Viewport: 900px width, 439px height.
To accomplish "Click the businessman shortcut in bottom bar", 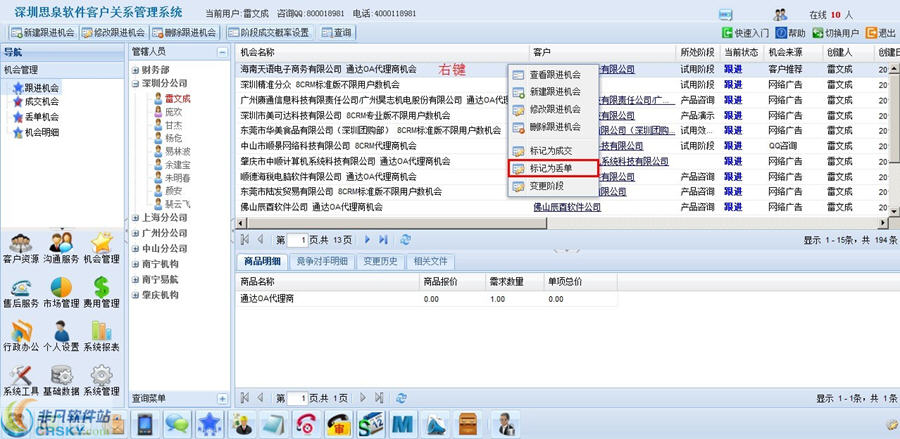I will pos(506,425).
